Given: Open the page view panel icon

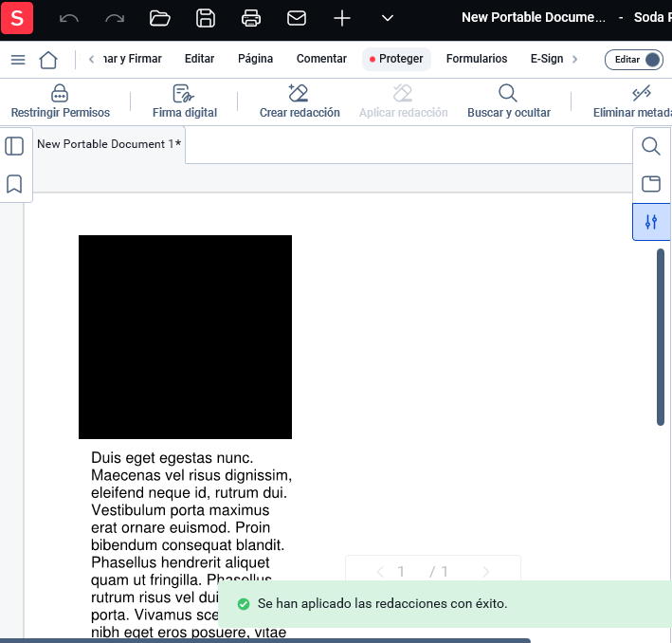Looking at the screenshot, I should [651, 184].
